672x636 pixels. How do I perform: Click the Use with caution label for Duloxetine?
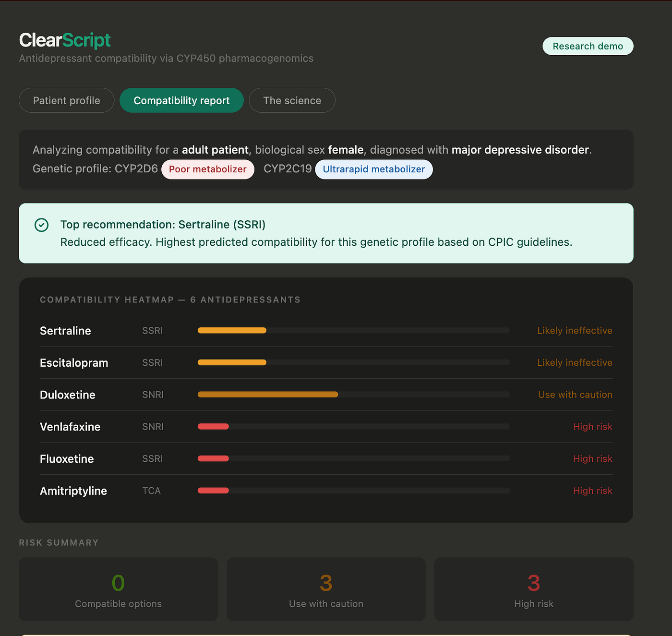[x=575, y=395]
